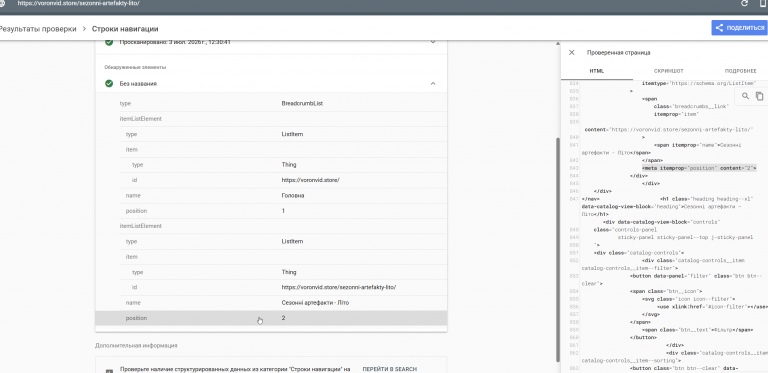Click the highlighted meta itemprop position code line
The image size is (768, 373).
pos(699,168)
